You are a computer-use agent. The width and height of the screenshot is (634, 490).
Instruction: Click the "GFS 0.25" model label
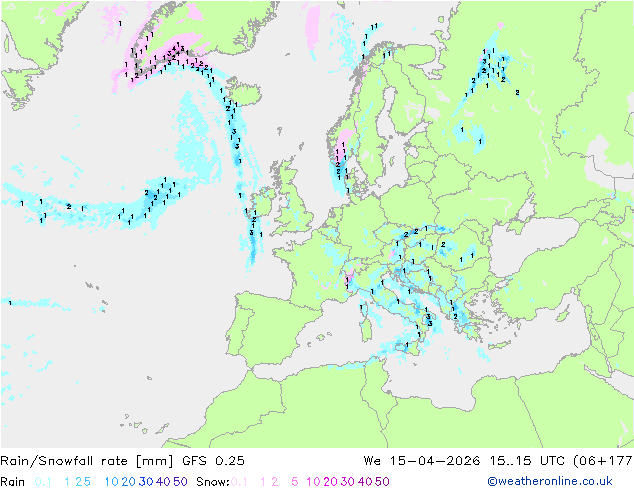click(x=213, y=461)
